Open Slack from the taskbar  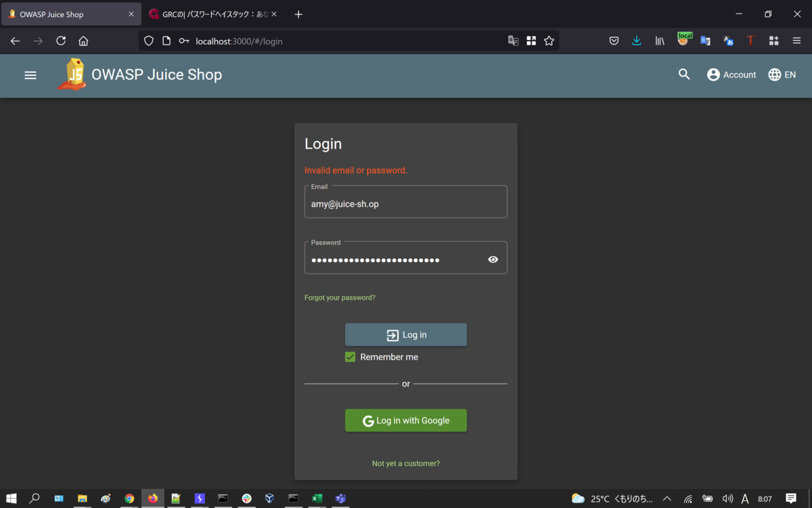[246, 499]
